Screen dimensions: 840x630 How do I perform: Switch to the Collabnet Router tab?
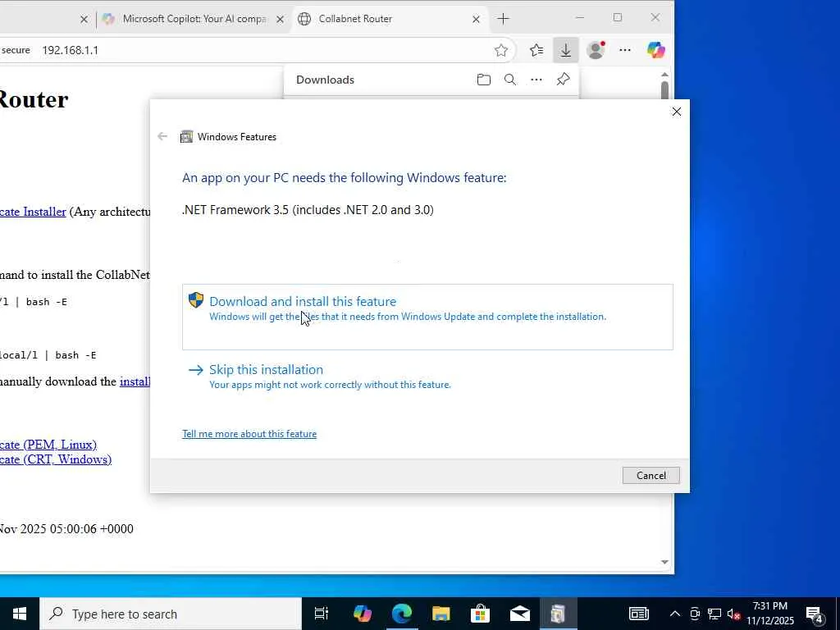click(390, 19)
